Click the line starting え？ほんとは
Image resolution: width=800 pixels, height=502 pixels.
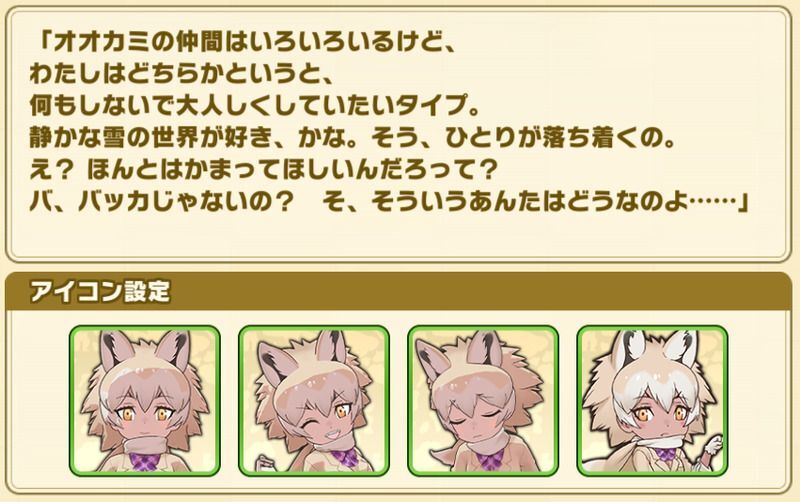pos(263,170)
